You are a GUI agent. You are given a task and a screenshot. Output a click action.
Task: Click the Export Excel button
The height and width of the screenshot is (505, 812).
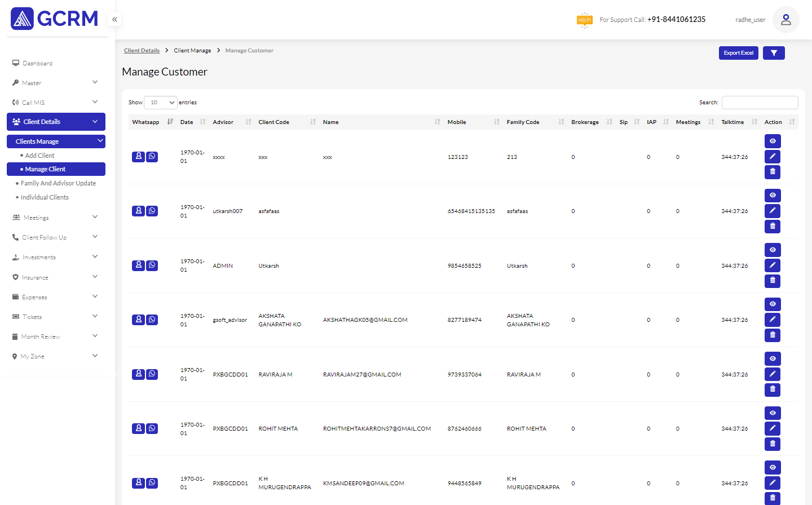point(738,53)
